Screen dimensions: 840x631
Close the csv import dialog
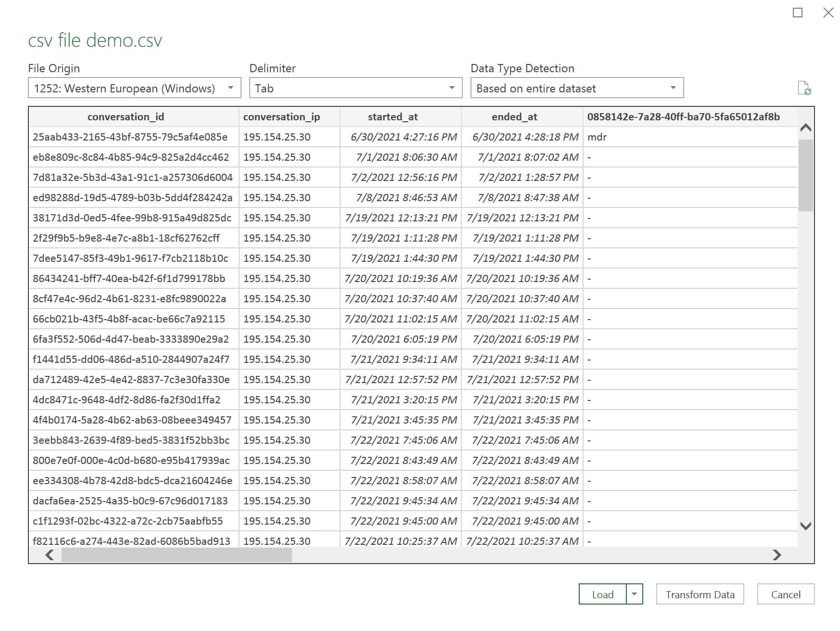[828, 13]
